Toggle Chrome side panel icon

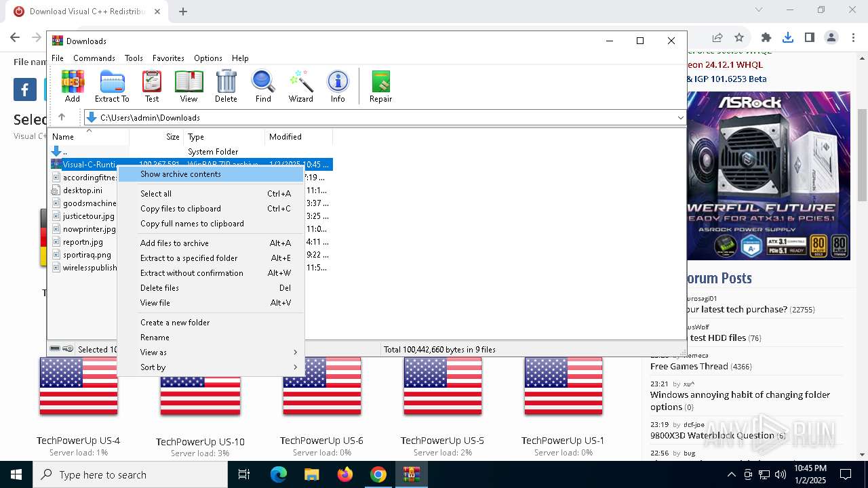click(809, 37)
